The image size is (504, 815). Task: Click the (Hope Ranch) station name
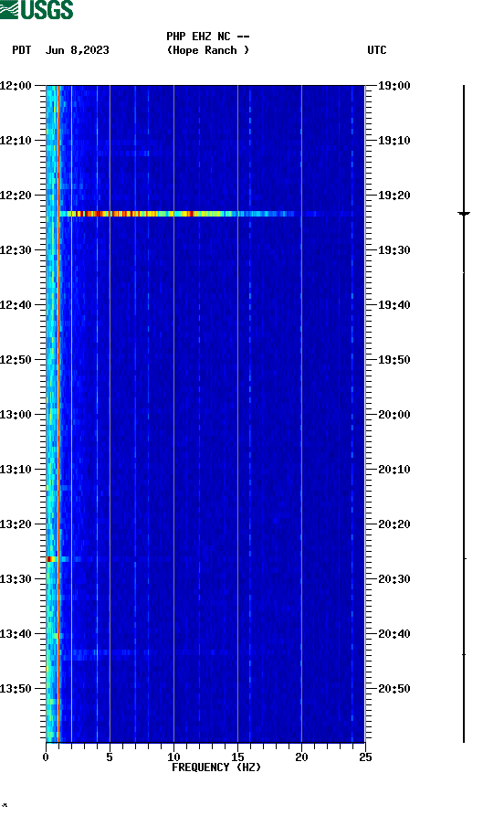point(208,50)
